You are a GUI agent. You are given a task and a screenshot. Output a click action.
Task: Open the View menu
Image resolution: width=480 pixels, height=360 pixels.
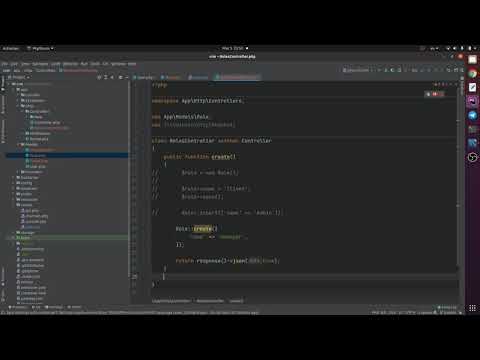(x=25, y=64)
